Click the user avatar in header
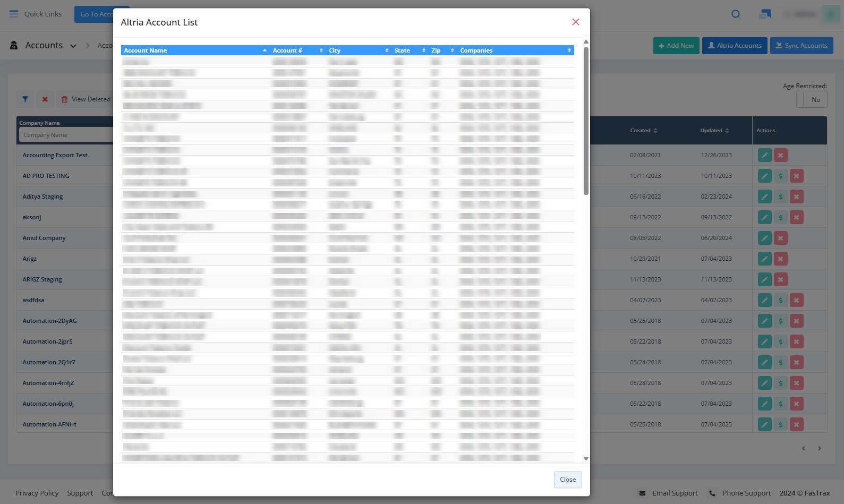 click(x=830, y=14)
